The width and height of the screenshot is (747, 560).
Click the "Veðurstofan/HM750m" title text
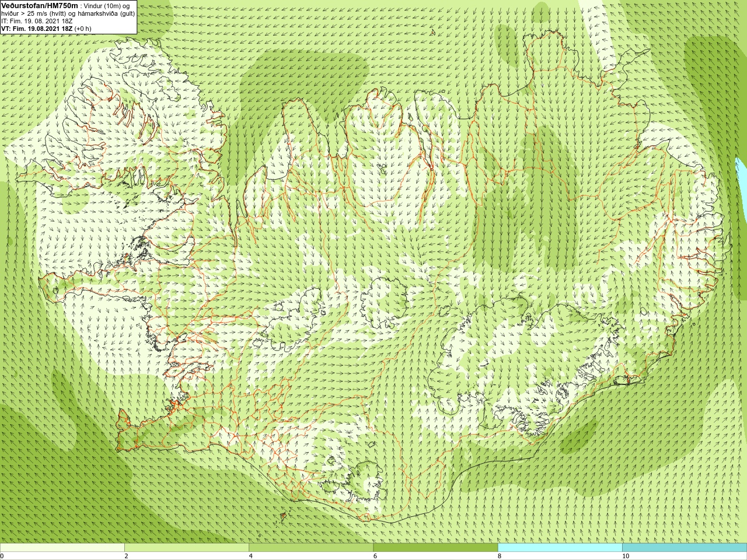coord(40,5)
